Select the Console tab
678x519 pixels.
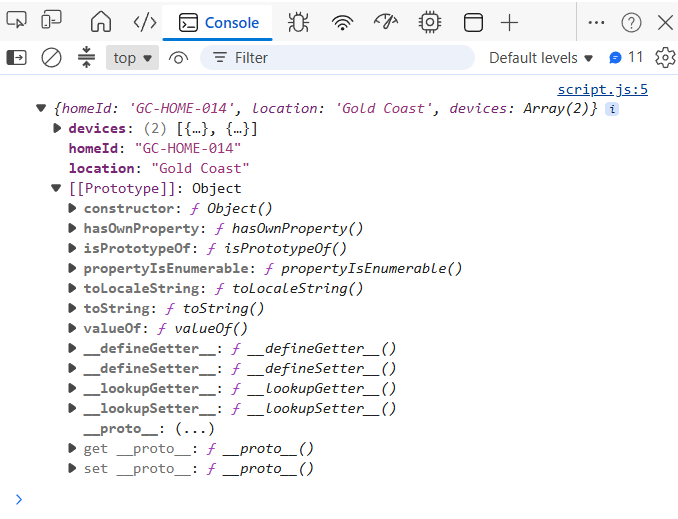pyautogui.click(x=217, y=22)
